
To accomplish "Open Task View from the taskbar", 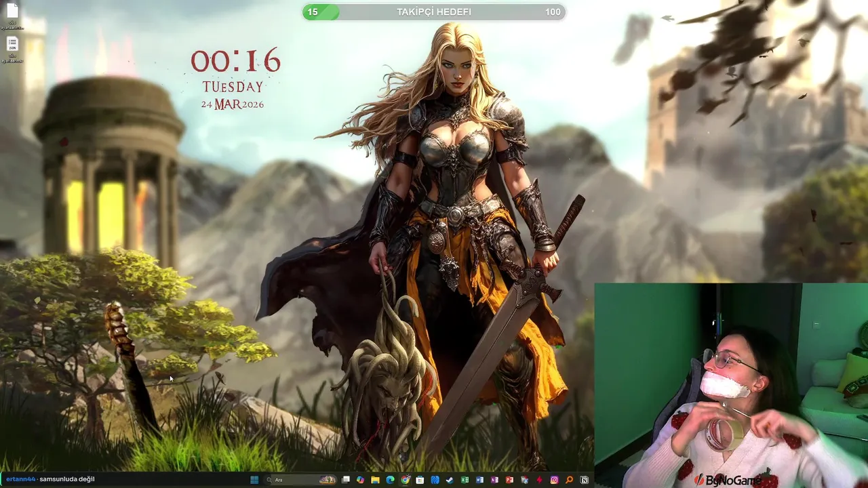I will click(346, 480).
